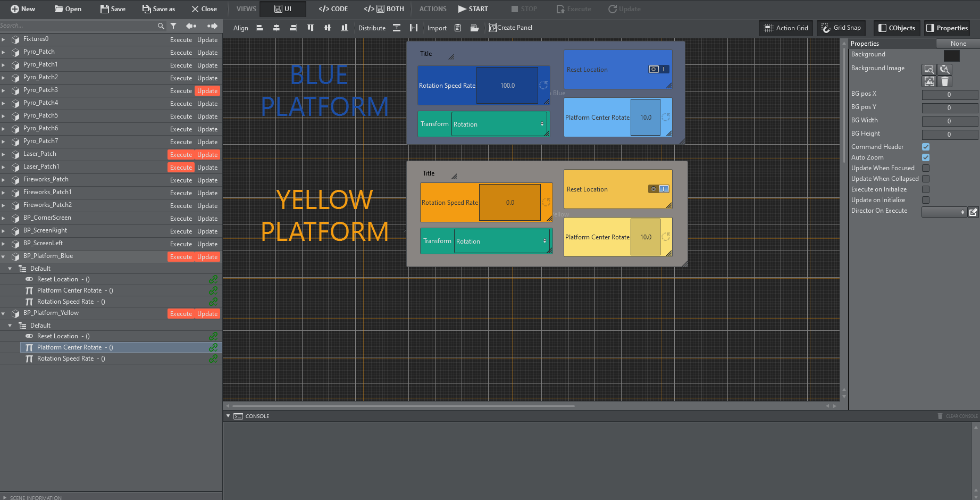Click the align bottom edges icon
The image size is (980, 500).
(x=345, y=28)
